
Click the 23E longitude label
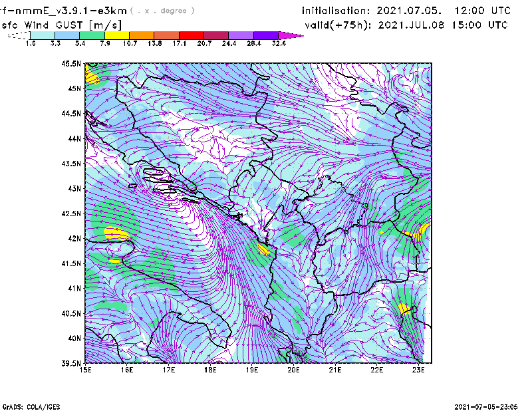click(x=418, y=370)
